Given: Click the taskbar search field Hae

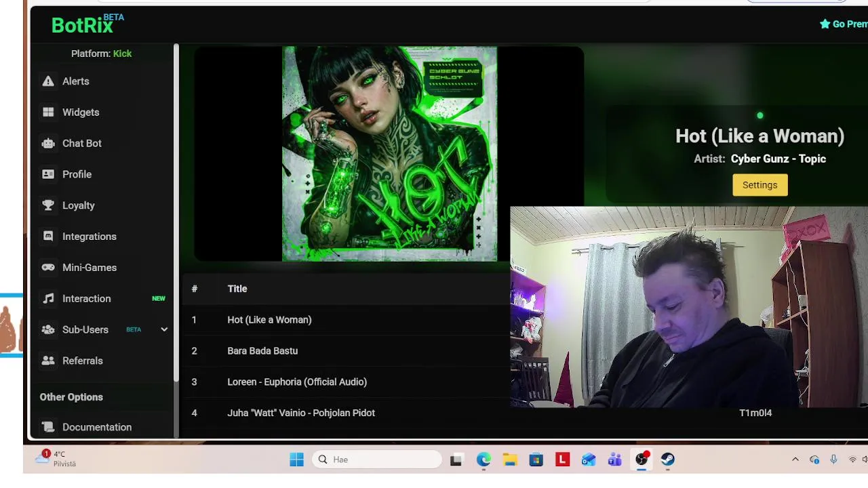Looking at the screenshot, I should (378, 460).
